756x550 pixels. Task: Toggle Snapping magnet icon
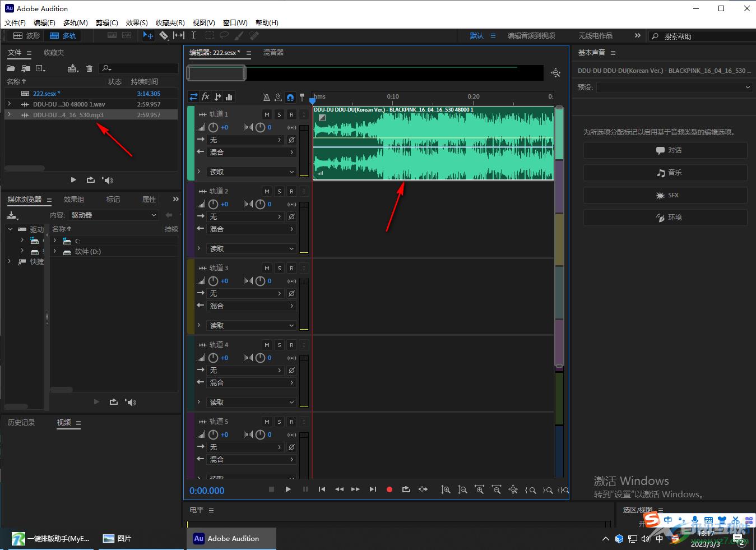(290, 97)
